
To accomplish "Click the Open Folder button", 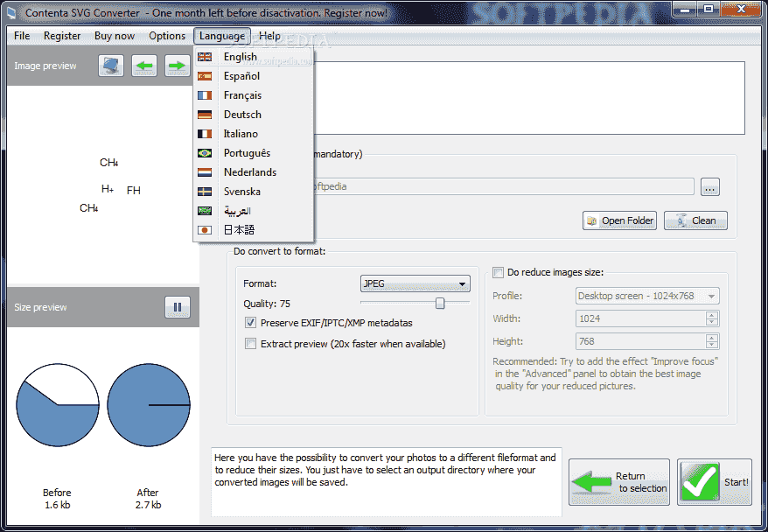I will click(x=619, y=220).
